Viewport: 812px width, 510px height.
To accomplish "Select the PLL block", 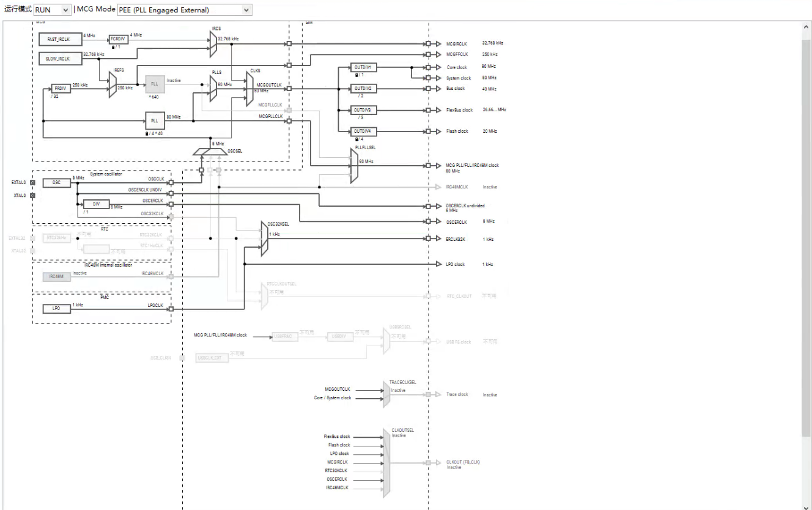I will click(154, 120).
